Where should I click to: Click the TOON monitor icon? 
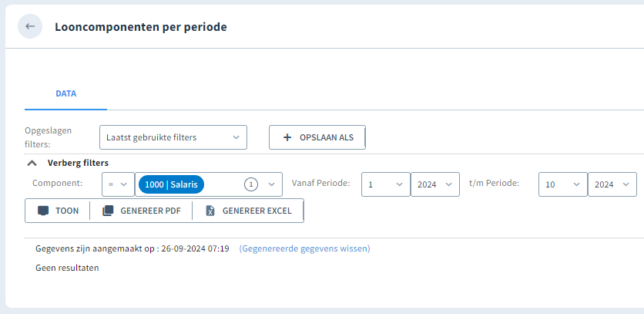point(42,211)
